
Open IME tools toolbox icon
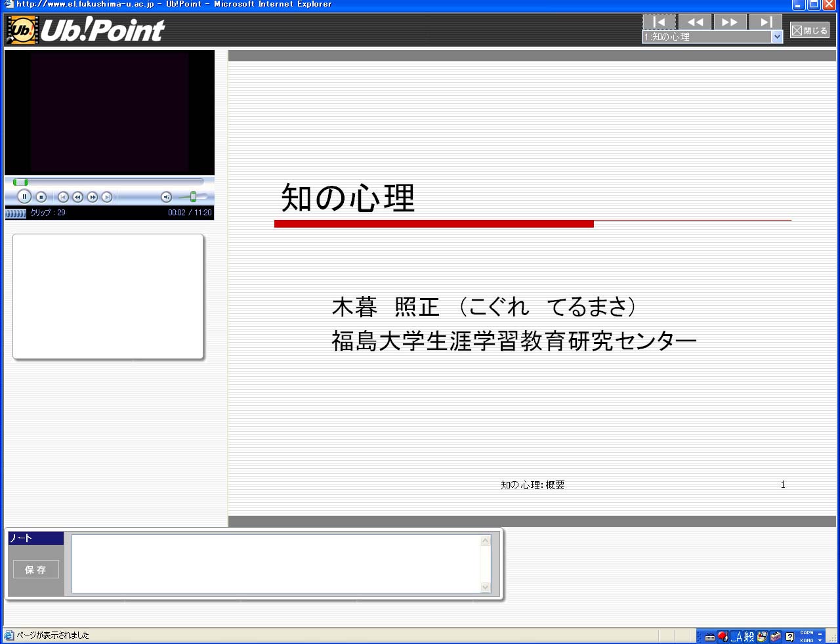tap(776, 636)
